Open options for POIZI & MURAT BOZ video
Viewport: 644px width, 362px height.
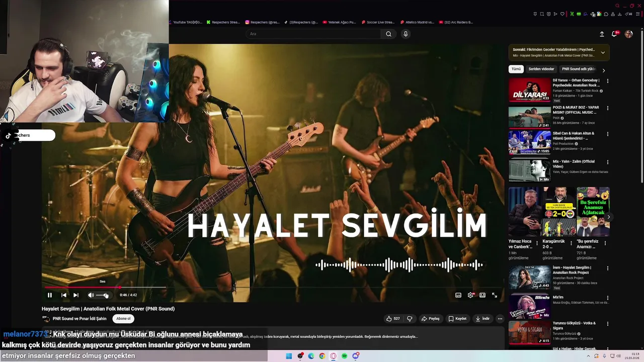point(607,108)
